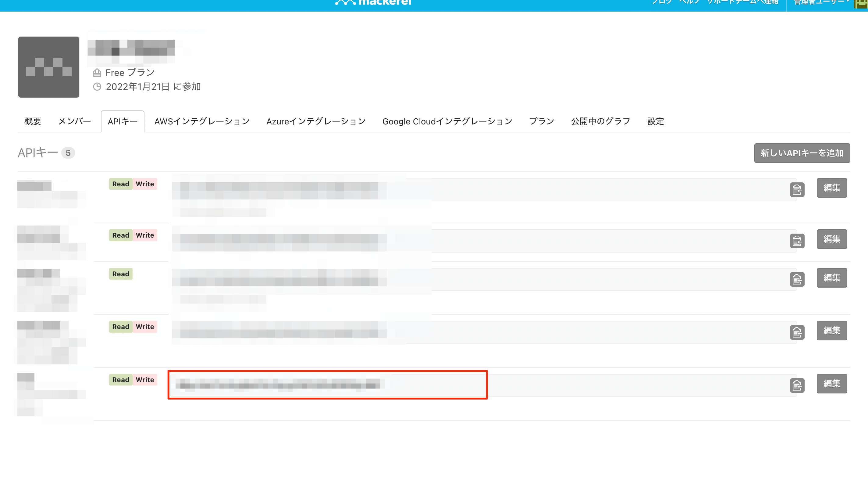
Task: Open the 設定 tab
Action: pyautogui.click(x=655, y=121)
